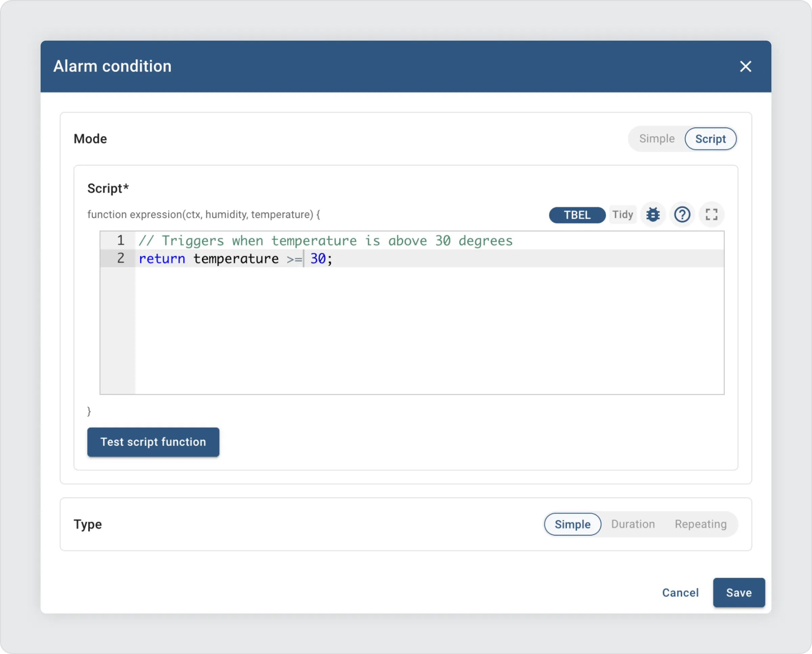Select the Script mode option
Viewport: 812px width, 654px height.
pos(710,139)
